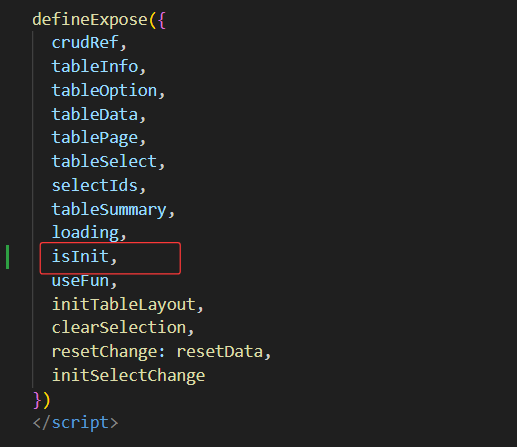Place cursor at tablePage

click(95, 138)
